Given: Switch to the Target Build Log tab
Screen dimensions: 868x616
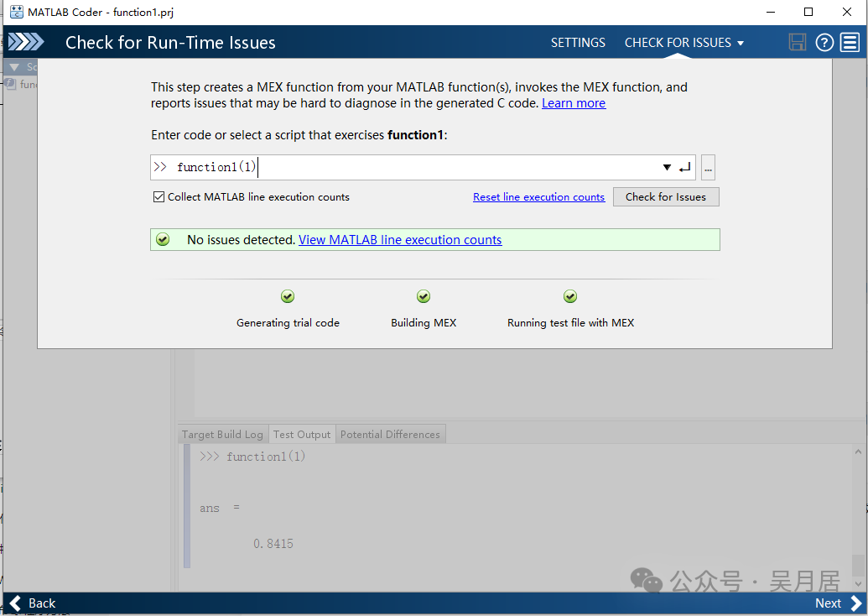Looking at the screenshot, I should coord(222,434).
